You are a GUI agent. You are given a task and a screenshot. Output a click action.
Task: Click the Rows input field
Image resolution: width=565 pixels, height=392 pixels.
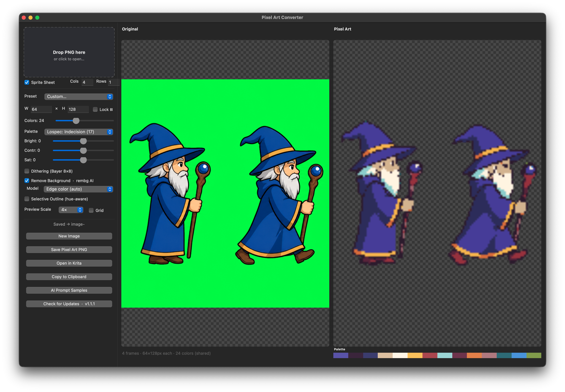coord(114,82)
